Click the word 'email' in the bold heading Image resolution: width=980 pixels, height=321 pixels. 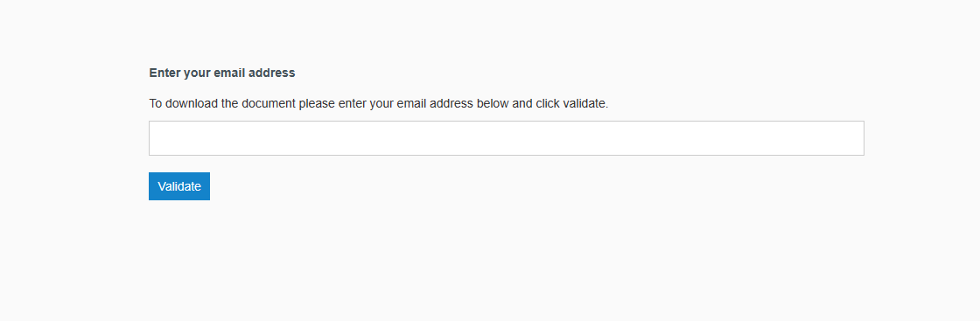pos(229,73)
